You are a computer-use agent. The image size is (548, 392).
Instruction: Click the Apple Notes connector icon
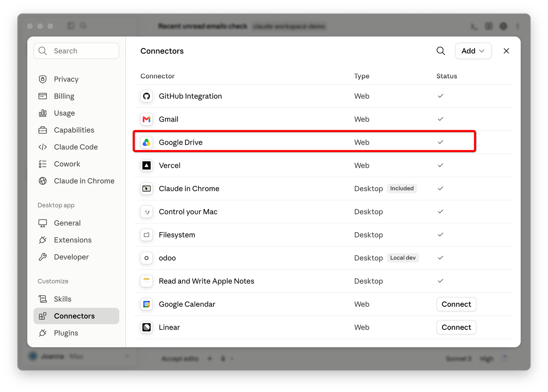pyautogui.click(x=146, y=281)
